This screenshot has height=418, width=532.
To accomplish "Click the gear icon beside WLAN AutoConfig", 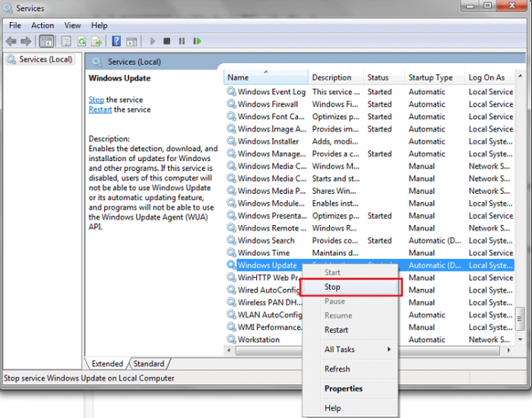I will [x=231, y=314].
